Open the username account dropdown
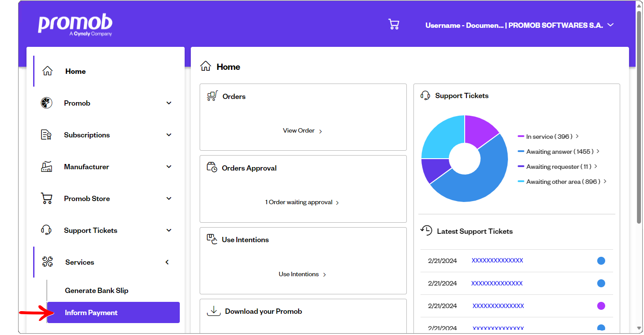Screen dimensions: 644x335 519,25
